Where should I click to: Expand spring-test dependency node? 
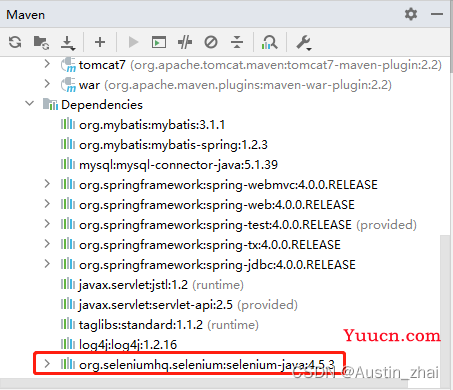[47, 224]
